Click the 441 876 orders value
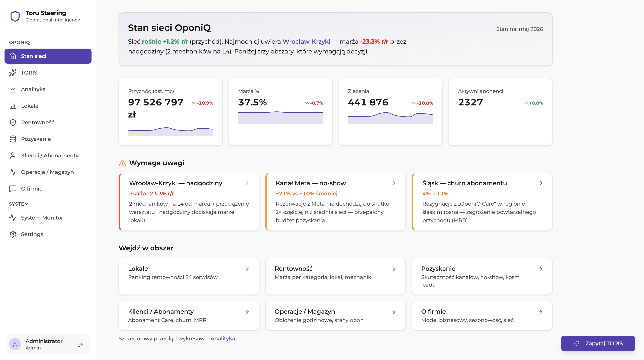 click(368, 102)
